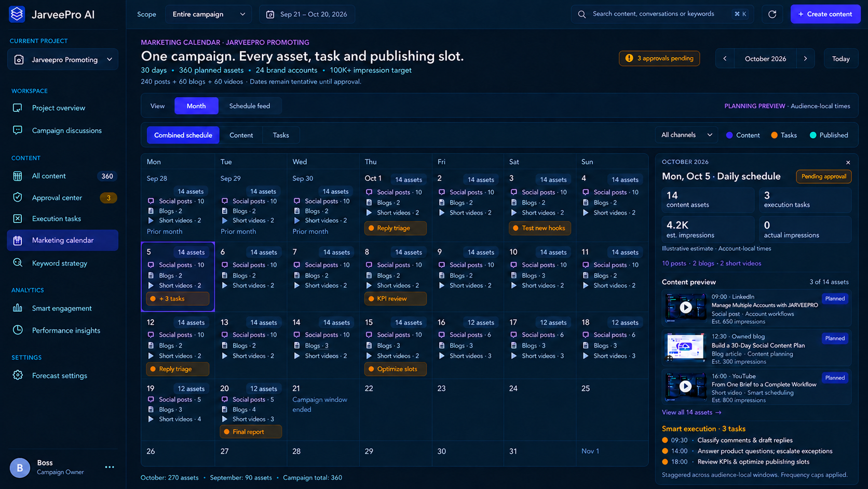Toggle Tasks legend filter

coord(784,135)
